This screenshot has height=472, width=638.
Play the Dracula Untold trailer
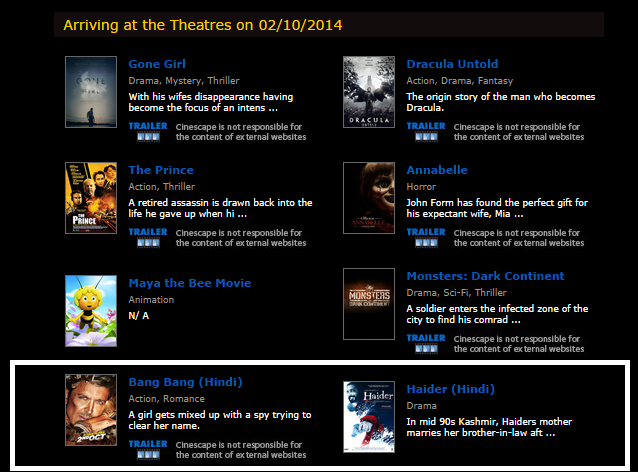(426, 131)
